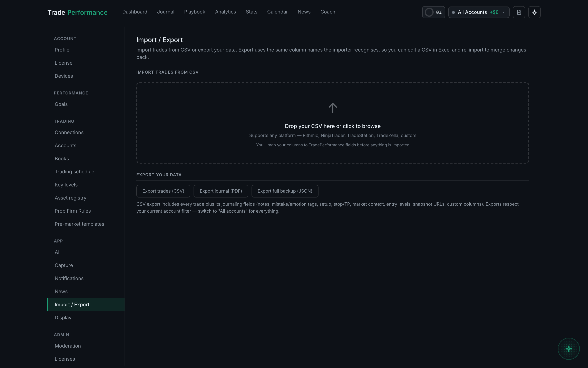
Task: Select News in the top navigation
Action: pyautogui.click(x=304, y=12)
